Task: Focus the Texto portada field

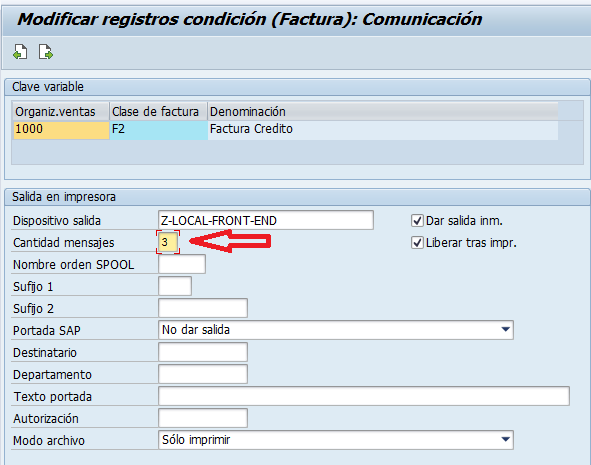Action: tap(364, 396)
